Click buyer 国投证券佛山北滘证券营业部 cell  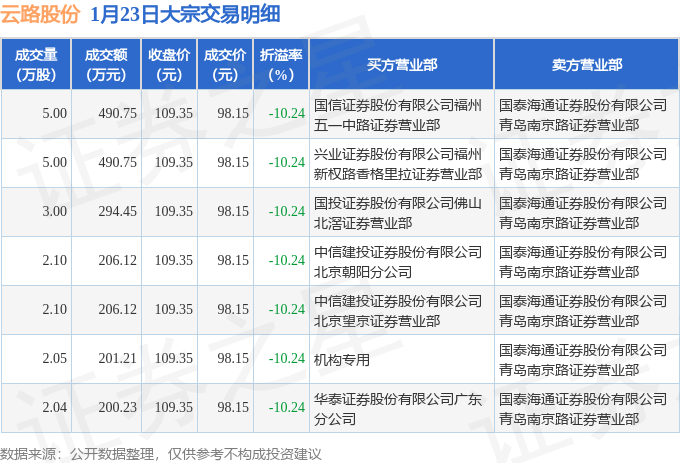tap(402, 212)
